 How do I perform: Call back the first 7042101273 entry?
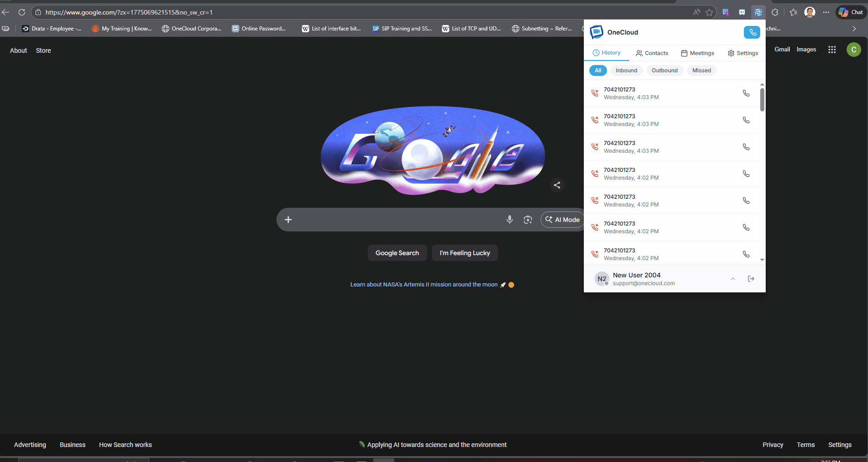pyautogui.click(x=746, y=93)
